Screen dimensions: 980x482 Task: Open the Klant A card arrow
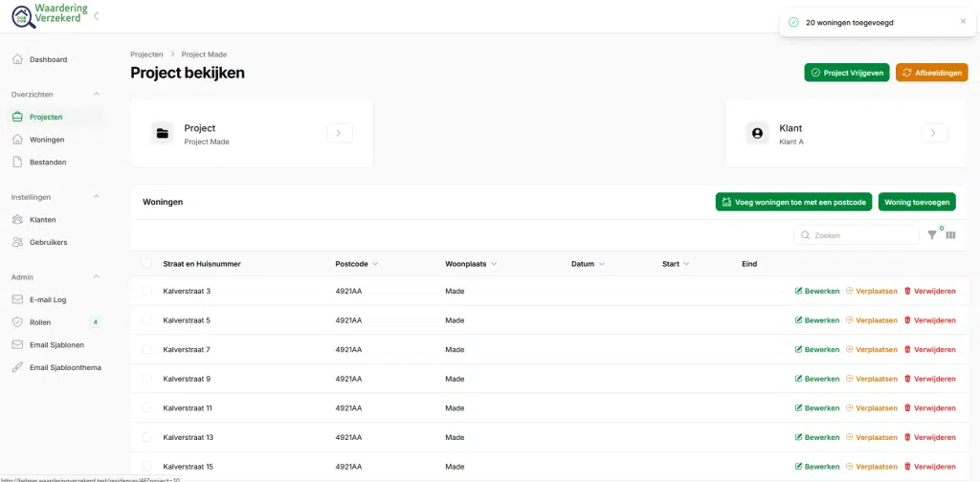pos(934,134)
